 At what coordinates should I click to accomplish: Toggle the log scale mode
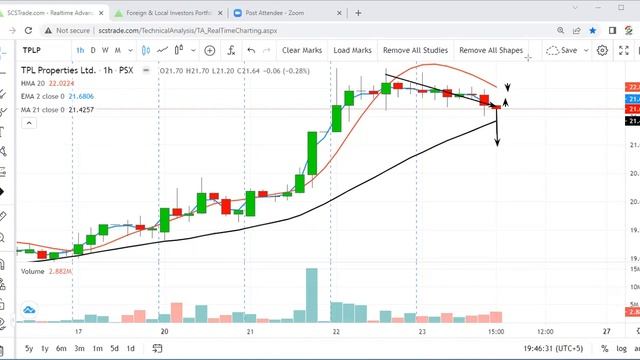621,349
